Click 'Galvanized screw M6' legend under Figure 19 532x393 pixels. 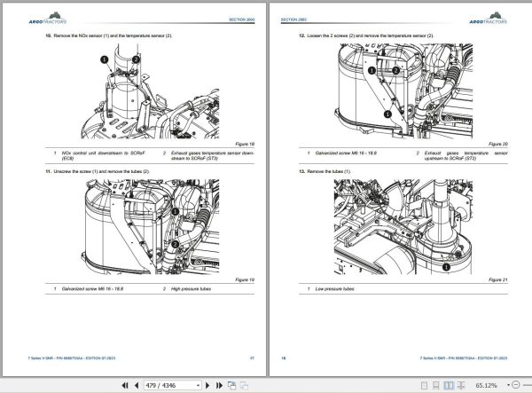pyautogui.click(x=92, y=289)
